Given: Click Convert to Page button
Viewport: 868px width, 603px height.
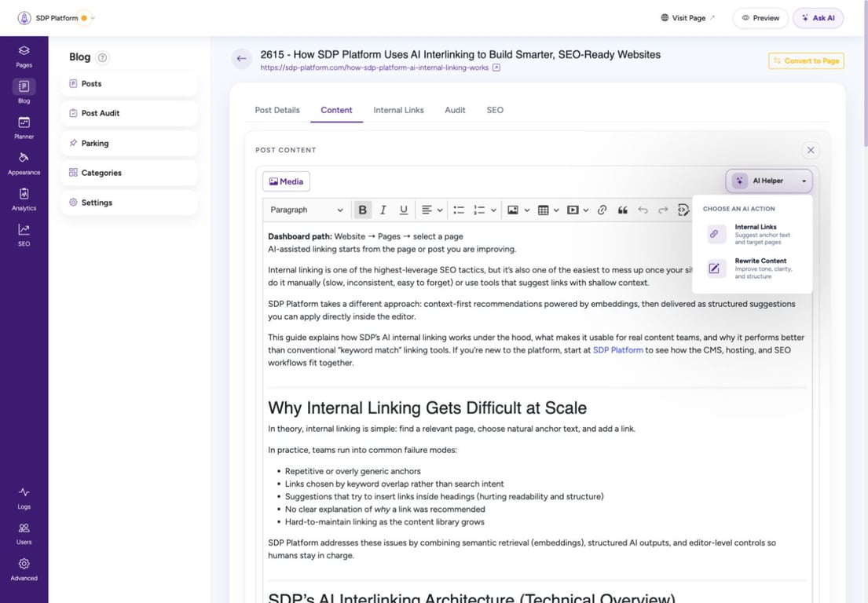Looking at the screenshot, I should (x=806, y=61).
